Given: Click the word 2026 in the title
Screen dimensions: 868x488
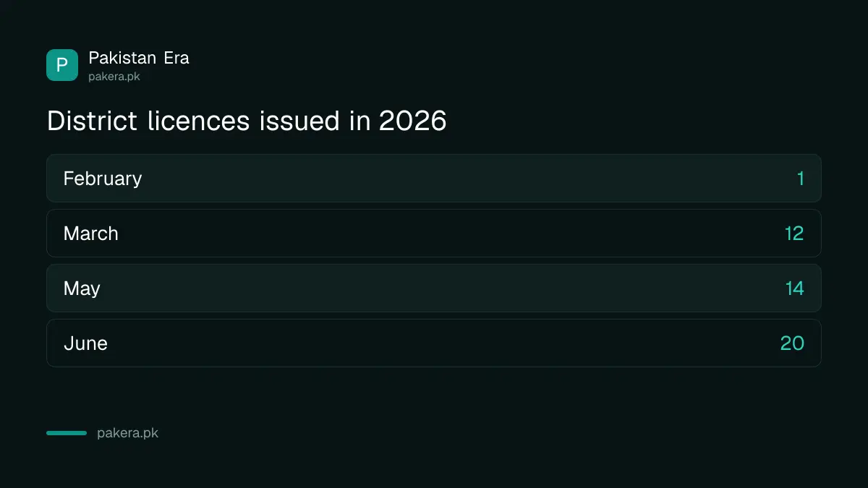Looking at the screenshot, I should coord(413,121).
